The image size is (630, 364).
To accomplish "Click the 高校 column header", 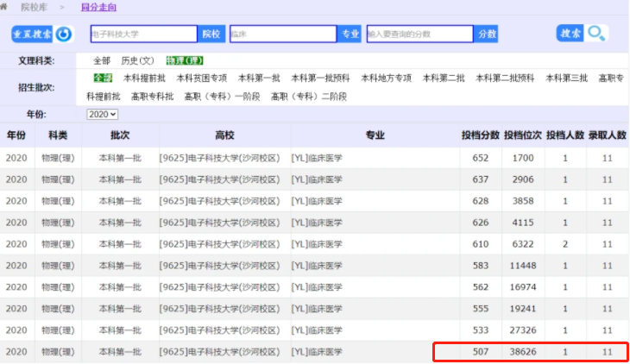I will click(x=224, y=135).
